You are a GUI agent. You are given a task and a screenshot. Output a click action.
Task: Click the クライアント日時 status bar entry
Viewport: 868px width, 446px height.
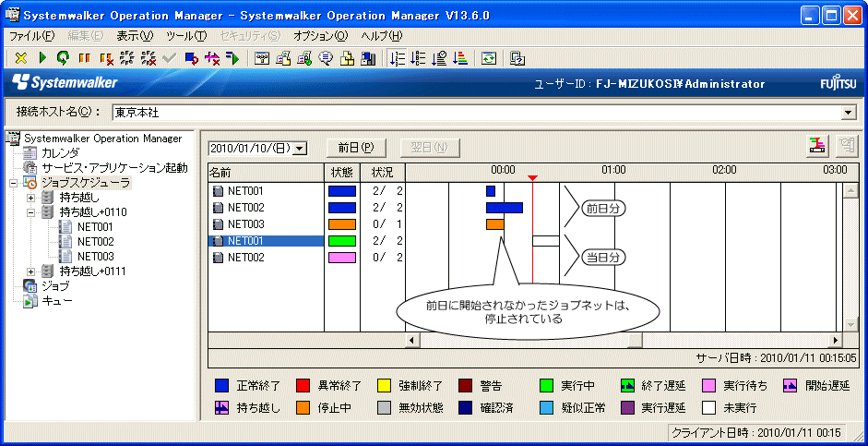coord(756,432)
